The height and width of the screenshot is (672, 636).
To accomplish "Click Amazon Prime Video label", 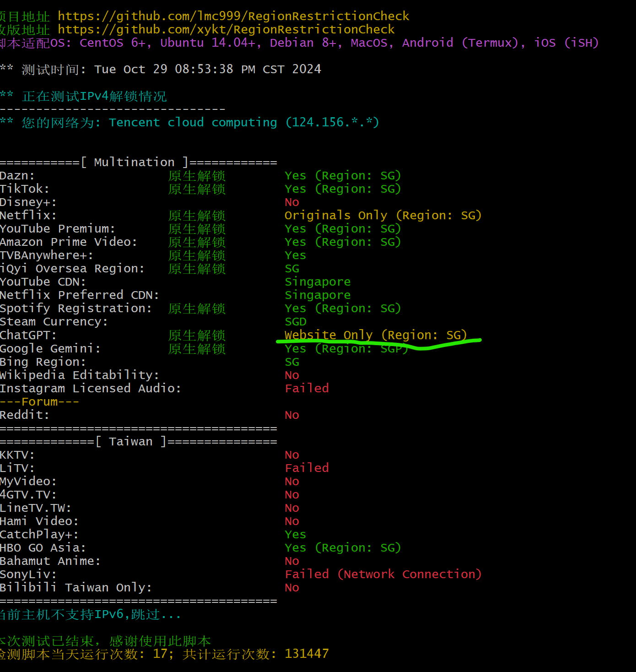I will 69,242.
